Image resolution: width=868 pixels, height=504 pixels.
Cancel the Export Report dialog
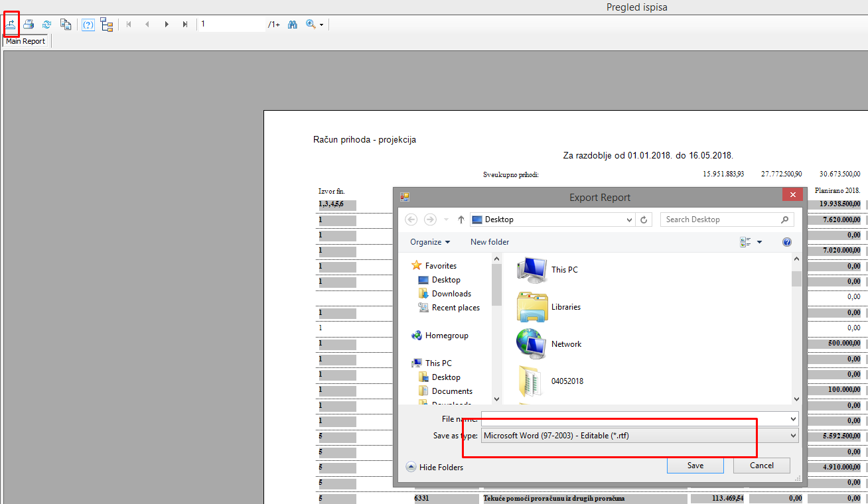pyautogui.click(x=761, y=466)
